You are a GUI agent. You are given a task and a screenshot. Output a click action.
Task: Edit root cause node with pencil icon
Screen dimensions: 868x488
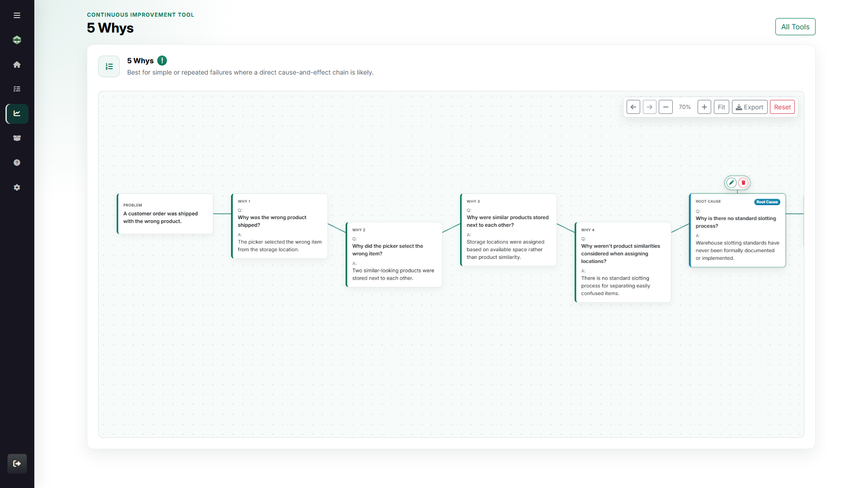731,183
